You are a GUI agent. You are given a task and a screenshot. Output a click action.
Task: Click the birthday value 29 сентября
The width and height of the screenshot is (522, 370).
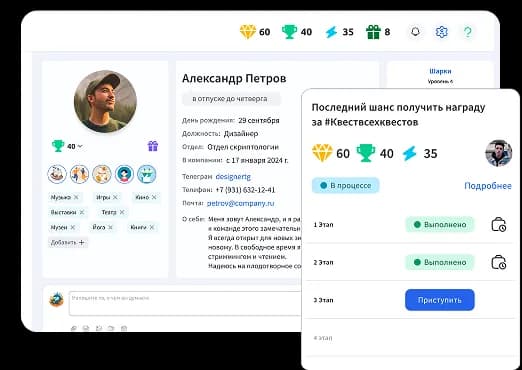click(259, 120)
